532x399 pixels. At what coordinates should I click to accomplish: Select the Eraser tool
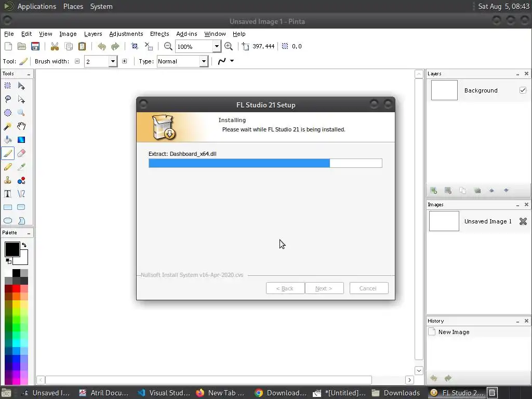21,153
